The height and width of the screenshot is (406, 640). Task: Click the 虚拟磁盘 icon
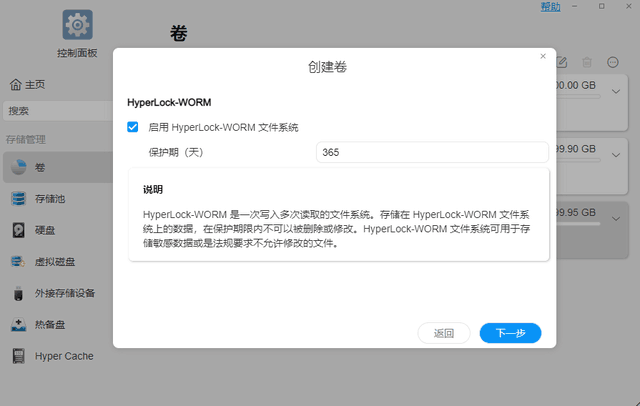click(x=18, y=262)
